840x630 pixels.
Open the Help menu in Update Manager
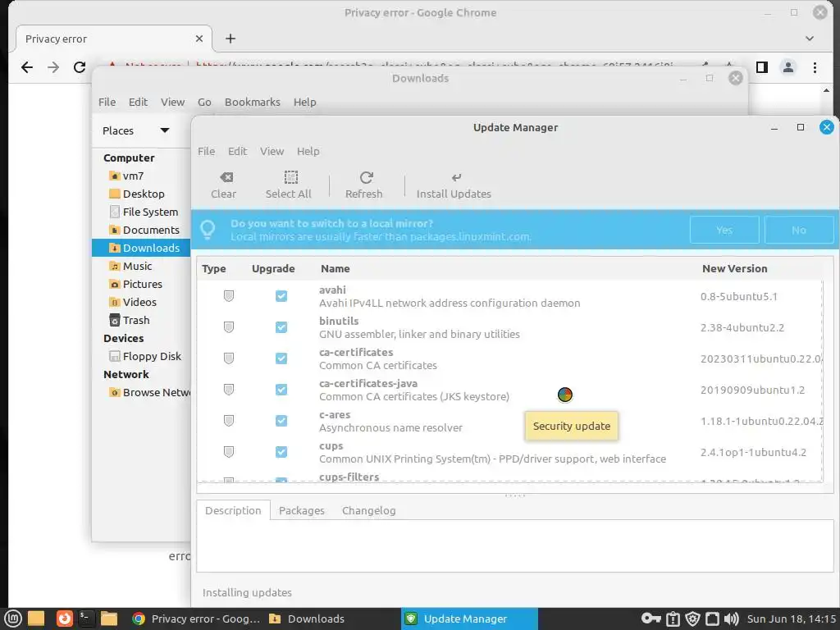pyautogui.click(x=308, y=151)
